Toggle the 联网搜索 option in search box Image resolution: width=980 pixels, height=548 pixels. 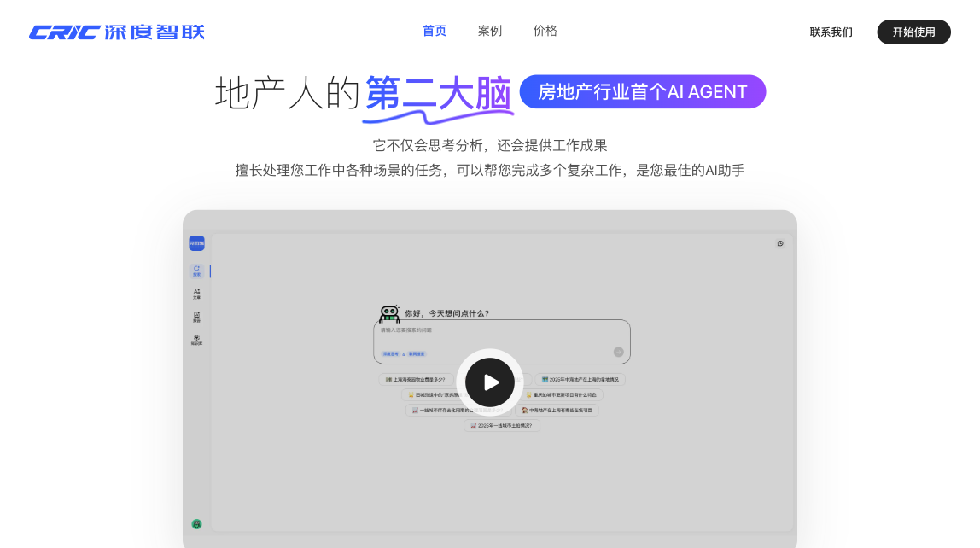[x=417, y=353]
